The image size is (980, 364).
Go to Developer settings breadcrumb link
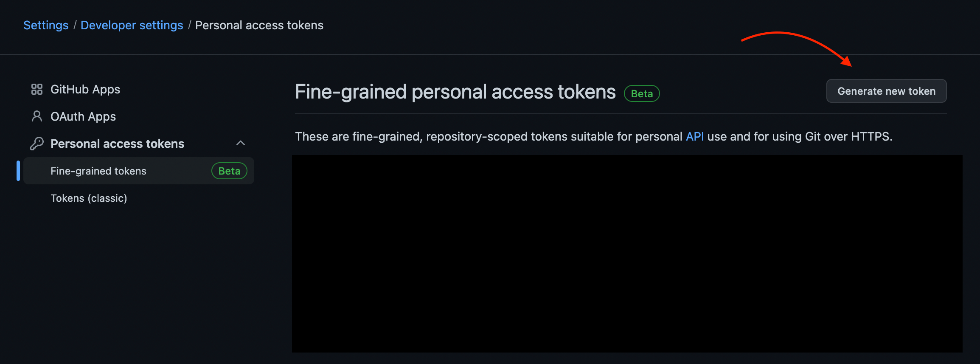(132, 25)
